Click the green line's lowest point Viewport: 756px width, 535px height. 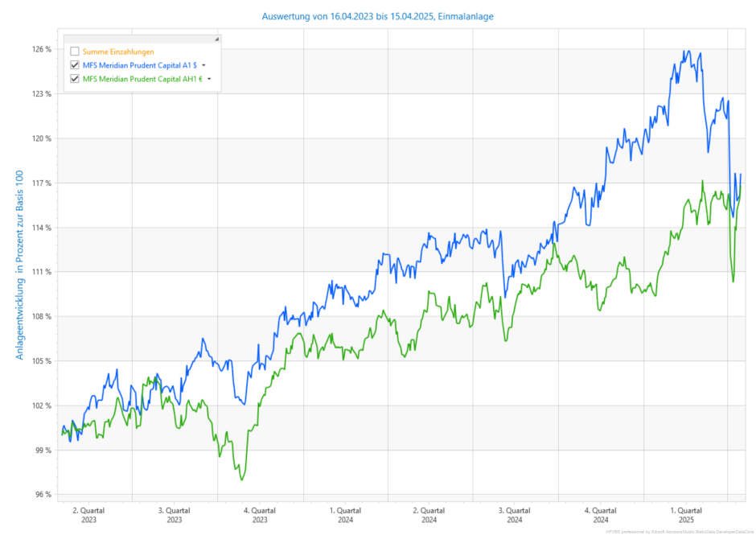point(241,480)
